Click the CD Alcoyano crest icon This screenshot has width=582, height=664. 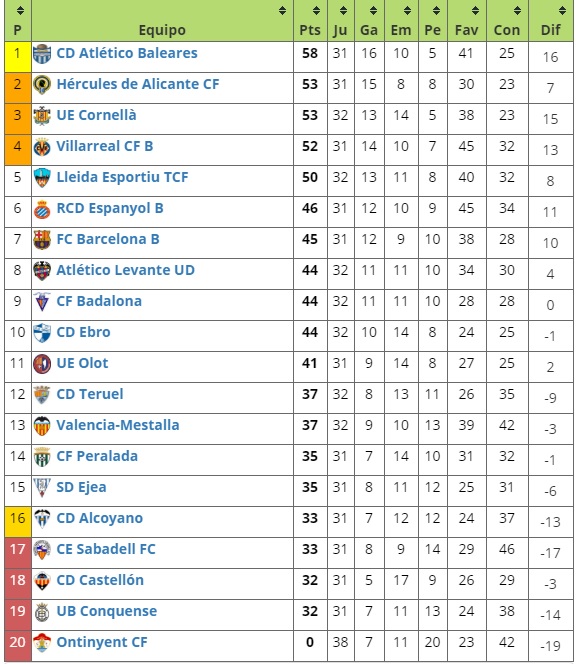(x=42, y=519)
